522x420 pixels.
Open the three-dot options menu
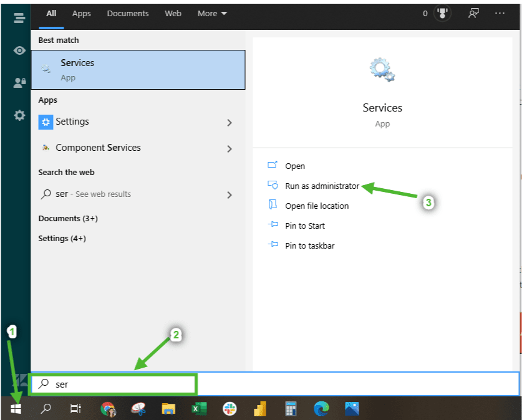click(500, 13)
